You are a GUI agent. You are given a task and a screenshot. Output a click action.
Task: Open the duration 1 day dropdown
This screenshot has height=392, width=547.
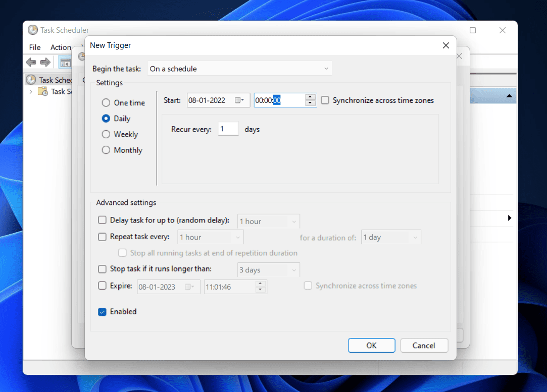(x=391, y=237)
